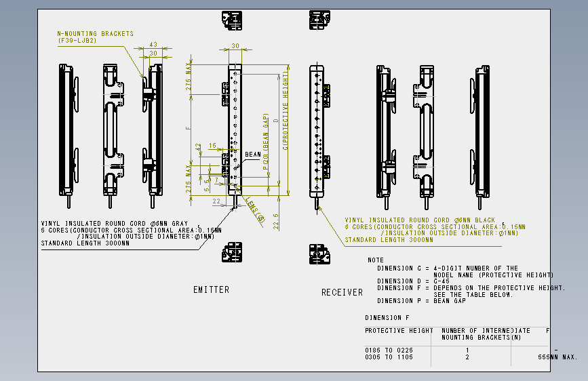The image size is (588, 381).
Task: Click the BEAM leader label
Action: [x=253, y=155]
